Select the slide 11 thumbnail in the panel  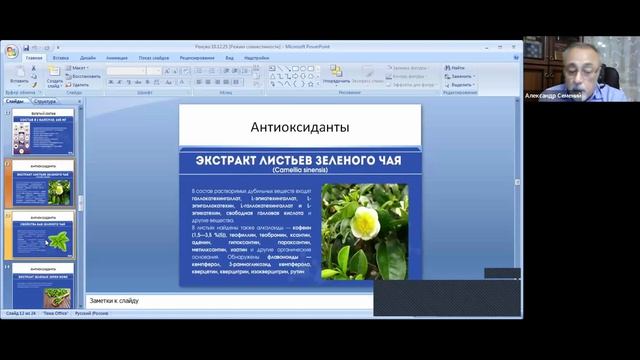coord(43,131)
